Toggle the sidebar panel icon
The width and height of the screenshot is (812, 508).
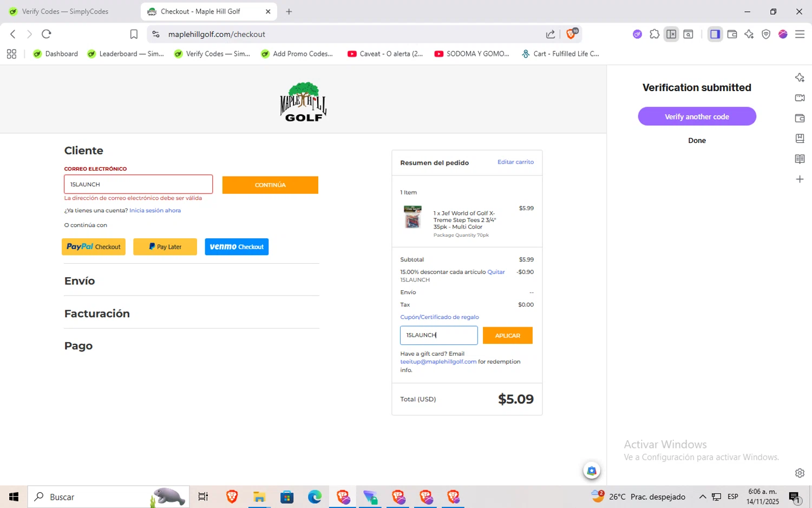tap(715, 34)
